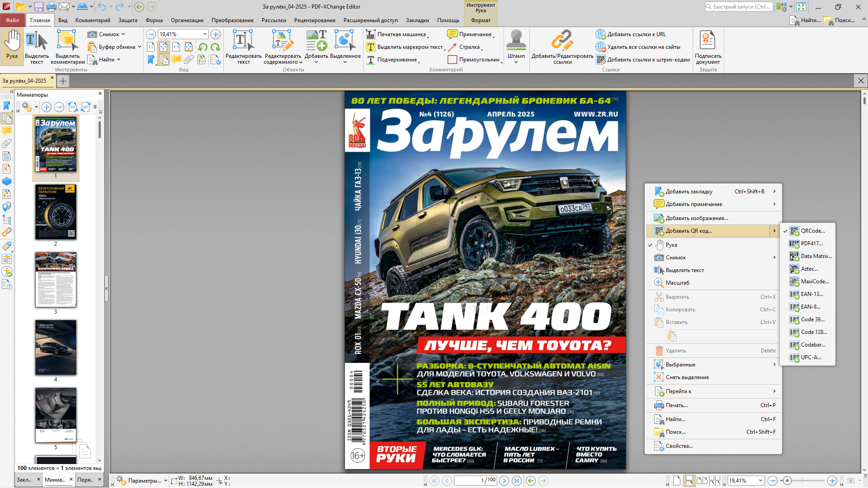868x488 pixels.
Task: Toggle fit visible view mode in ribbon
Action: 189,47
